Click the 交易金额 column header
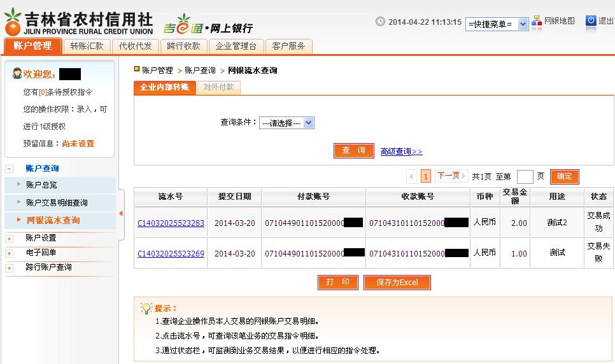615x364 pixels. [x=515, y=197]
